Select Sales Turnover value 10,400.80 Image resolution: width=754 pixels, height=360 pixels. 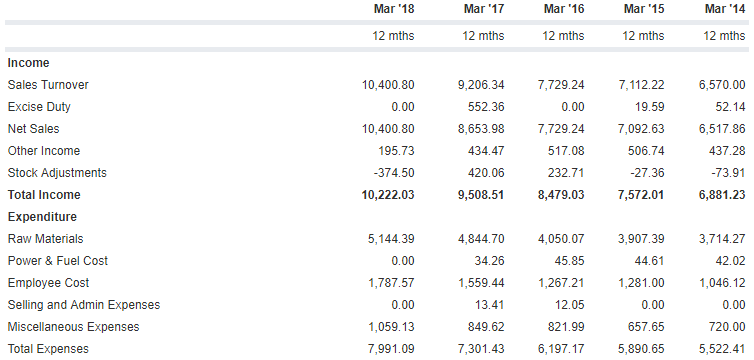[388, 85]
